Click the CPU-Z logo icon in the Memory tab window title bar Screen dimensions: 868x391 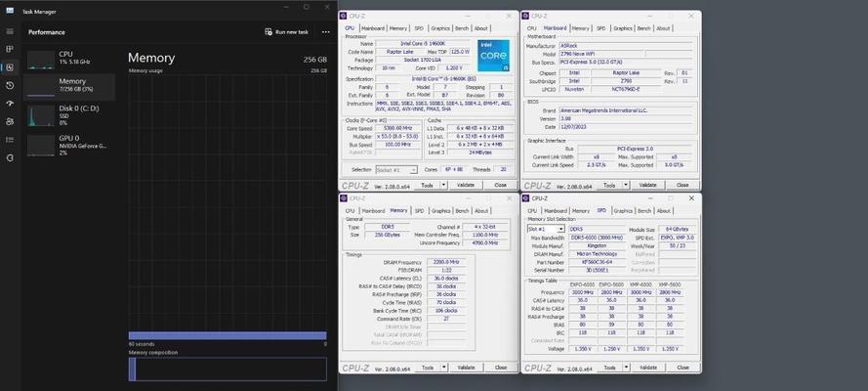click(344, 198)
